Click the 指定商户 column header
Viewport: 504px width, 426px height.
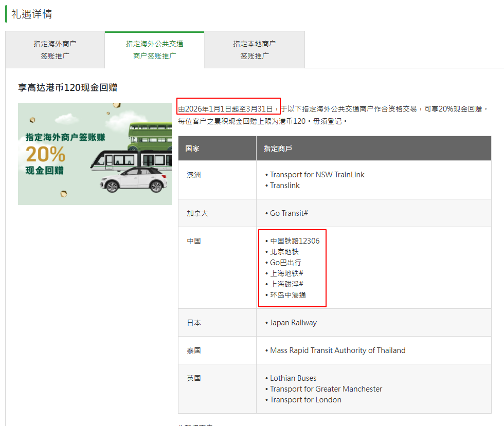click(278, 149)
